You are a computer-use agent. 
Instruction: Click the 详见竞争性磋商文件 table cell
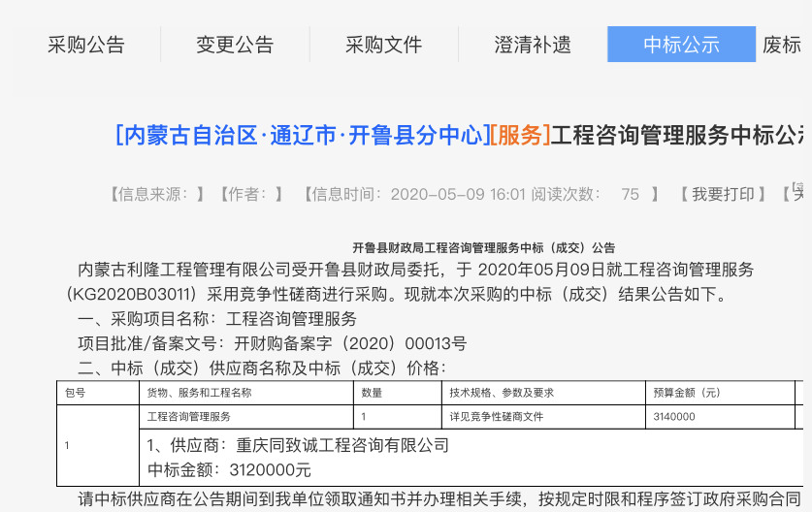[x=496, y=417]
